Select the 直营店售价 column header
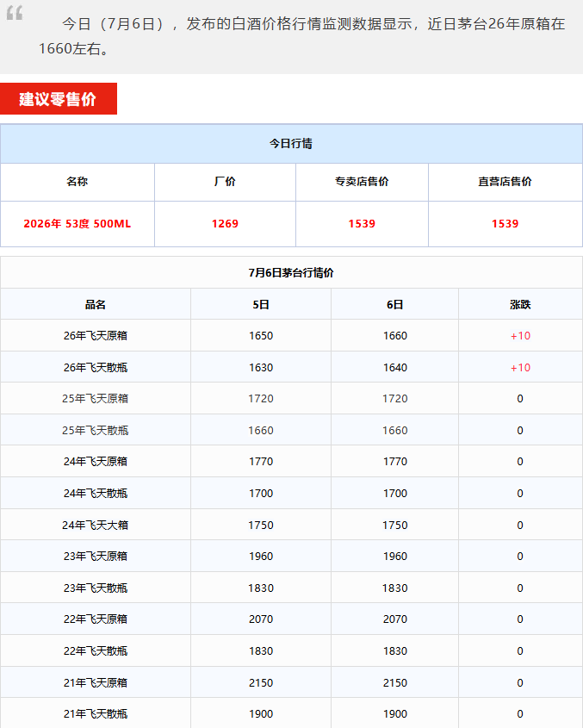The height and width of the screenshot is (728, 583). [505, 182]
